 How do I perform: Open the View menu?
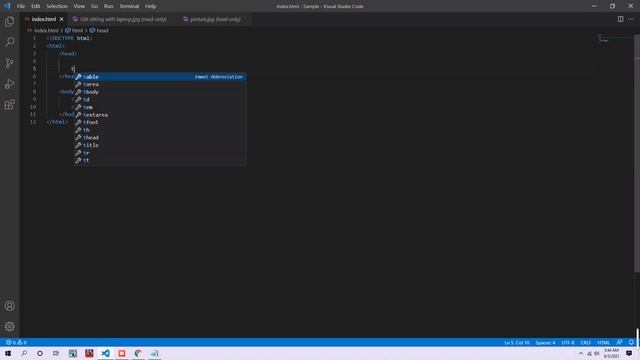click(79, 6)
